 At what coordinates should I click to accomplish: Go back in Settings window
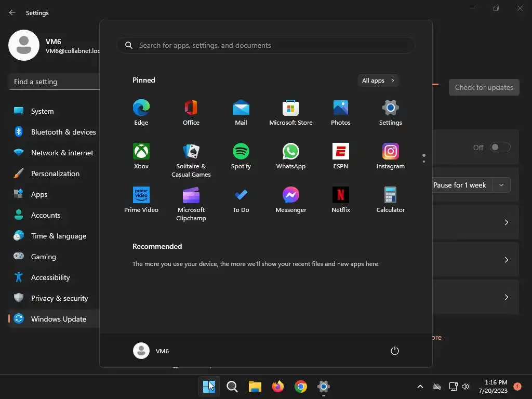click(x=12, y=12)
